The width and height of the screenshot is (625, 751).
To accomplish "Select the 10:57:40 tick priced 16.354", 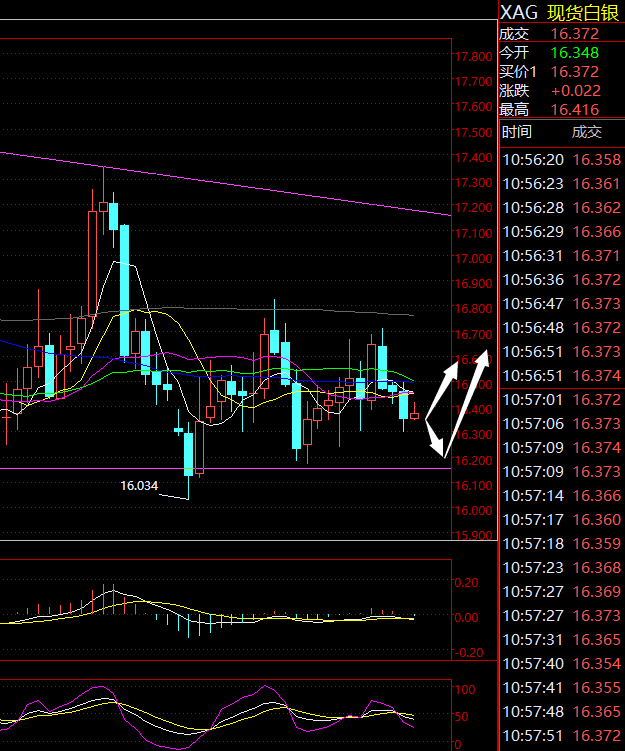I will 562,663.
